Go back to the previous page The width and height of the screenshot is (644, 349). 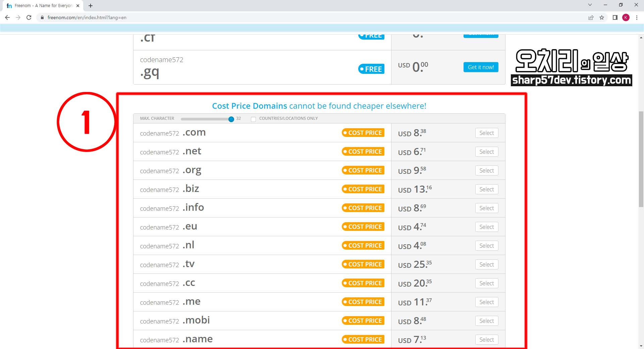pyautogui.click(x=7, y=17)
